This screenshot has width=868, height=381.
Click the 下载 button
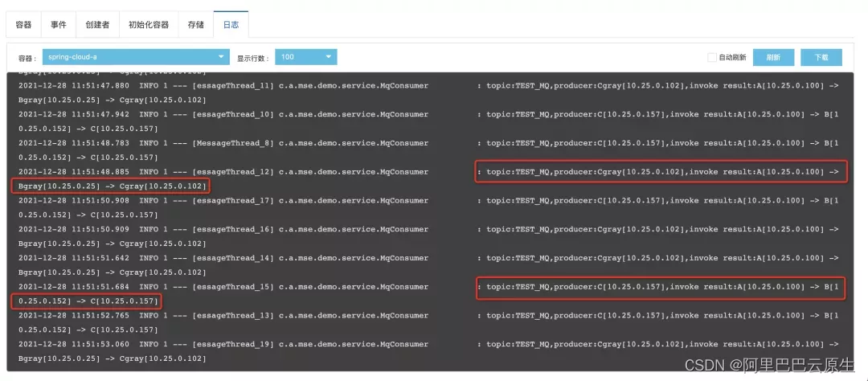[821, 57]
